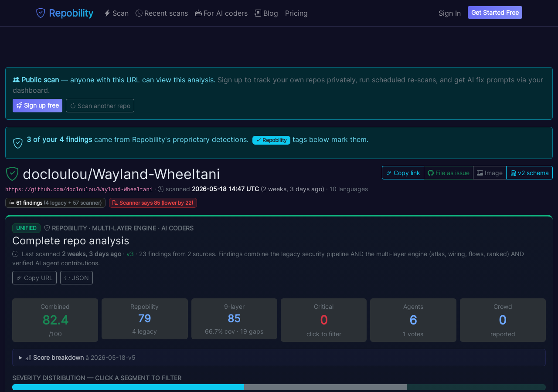Image resolution: width=558 pixels, height=392 pixels.
Task: Click the Complete repo analysis heading
Action: 71,241
